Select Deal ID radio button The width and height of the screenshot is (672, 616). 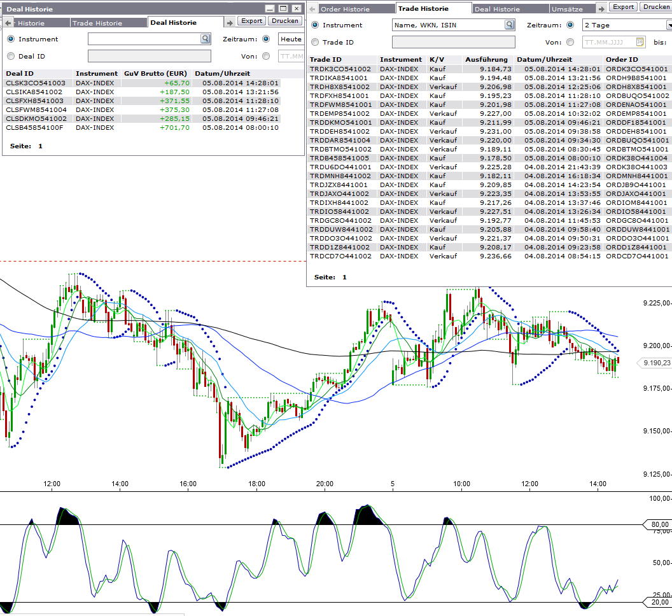[11, 56]
